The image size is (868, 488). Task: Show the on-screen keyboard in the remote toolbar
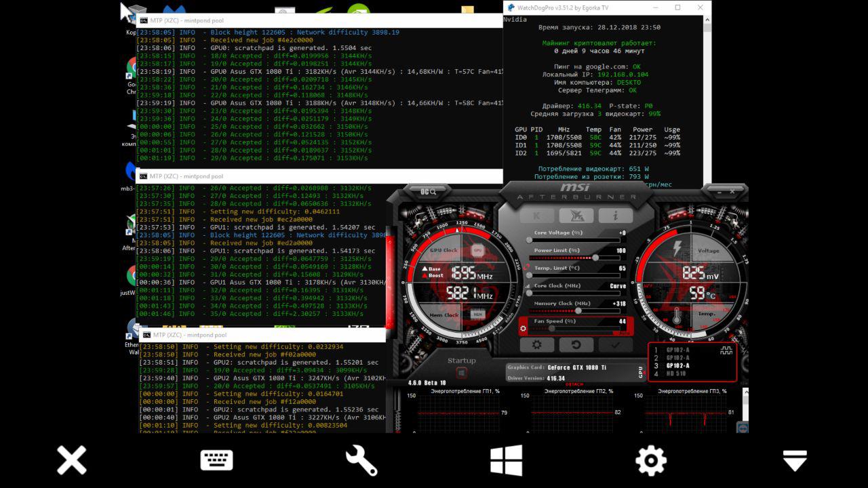click(216, 460)
